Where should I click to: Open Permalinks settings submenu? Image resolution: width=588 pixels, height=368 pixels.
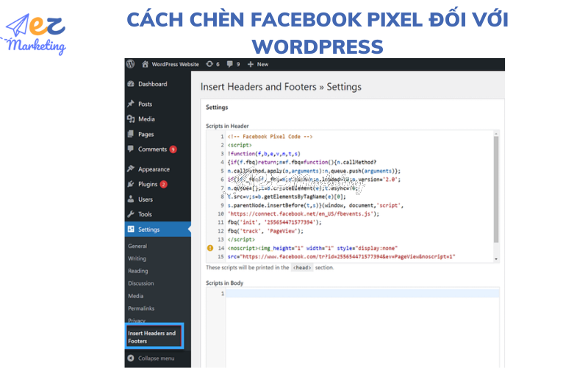(141, 308)
